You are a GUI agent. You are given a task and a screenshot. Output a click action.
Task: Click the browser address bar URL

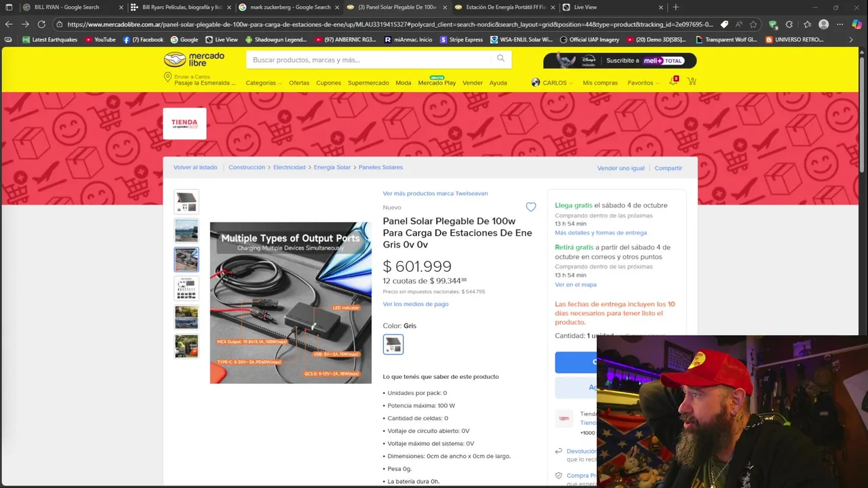tap(390, 24)
